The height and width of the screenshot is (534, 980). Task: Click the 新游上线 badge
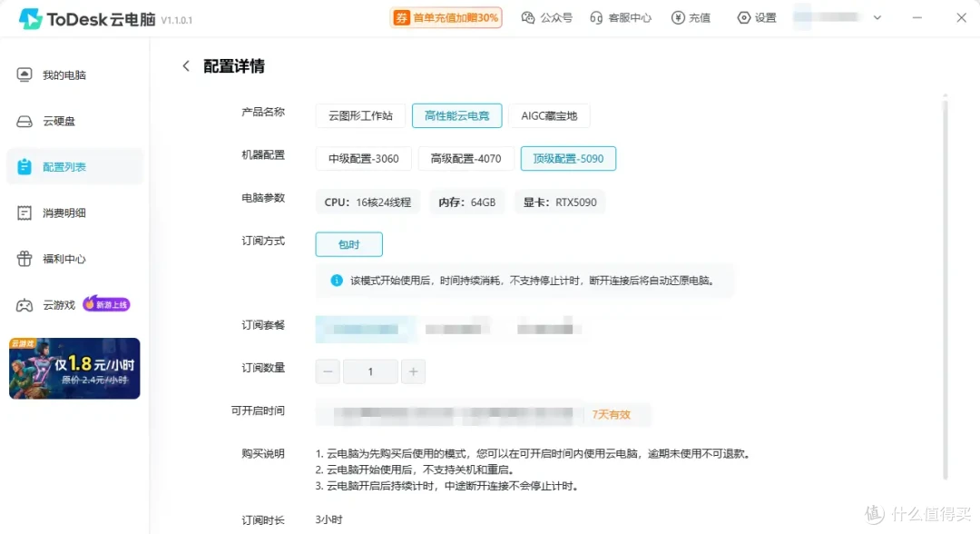tap(107, 304)
